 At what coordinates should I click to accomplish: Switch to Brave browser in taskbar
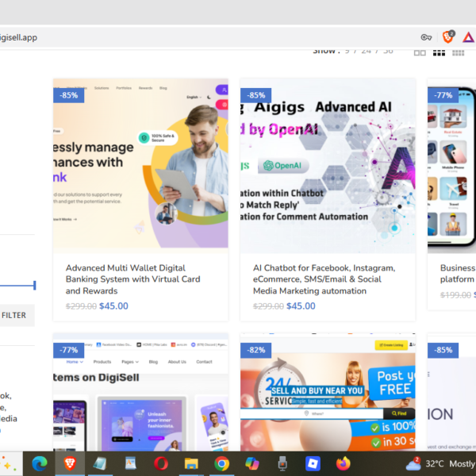70,464
